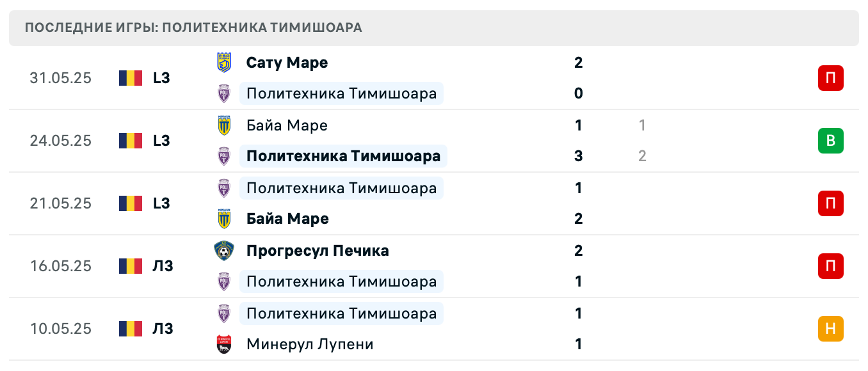868x371 pixels.
Task: Click the Политехника Тимишоара crest in last row
Action: (223, 313)
